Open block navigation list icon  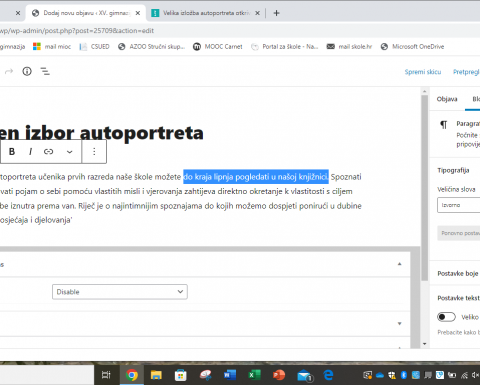tap(45, 71)
